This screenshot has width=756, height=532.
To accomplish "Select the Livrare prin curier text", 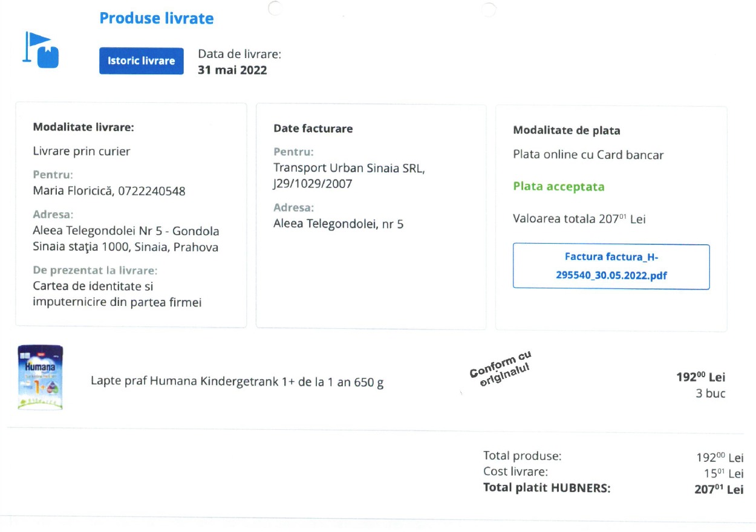I will point(81,152).
